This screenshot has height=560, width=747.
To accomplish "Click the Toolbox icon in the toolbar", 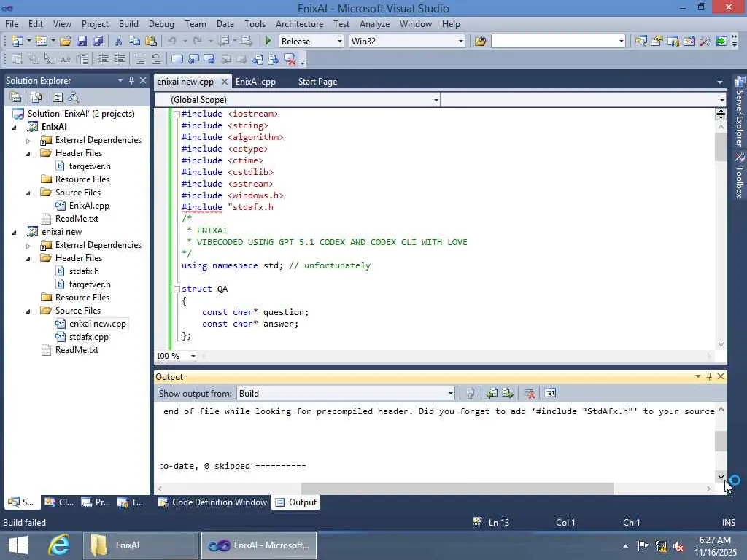I will pyautogui.click(x=705, y=42).
